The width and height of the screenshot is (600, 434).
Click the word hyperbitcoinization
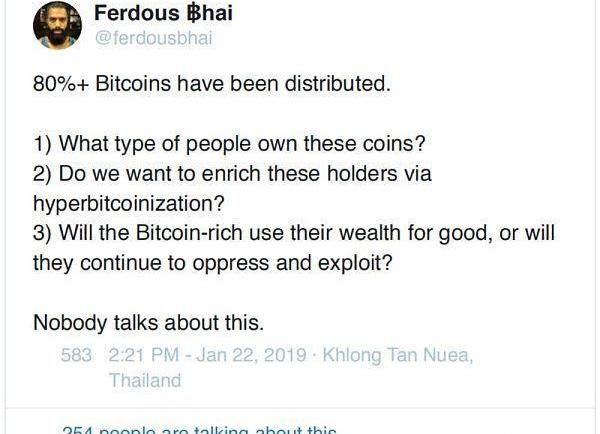click(x=129, y=204)
